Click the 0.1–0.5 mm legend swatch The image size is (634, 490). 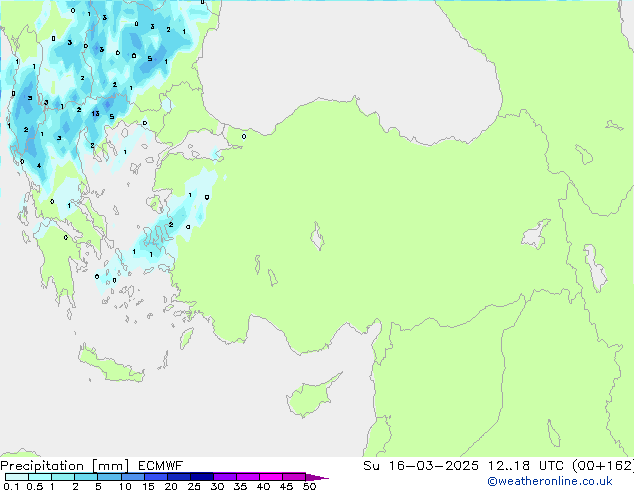point(17,477)
